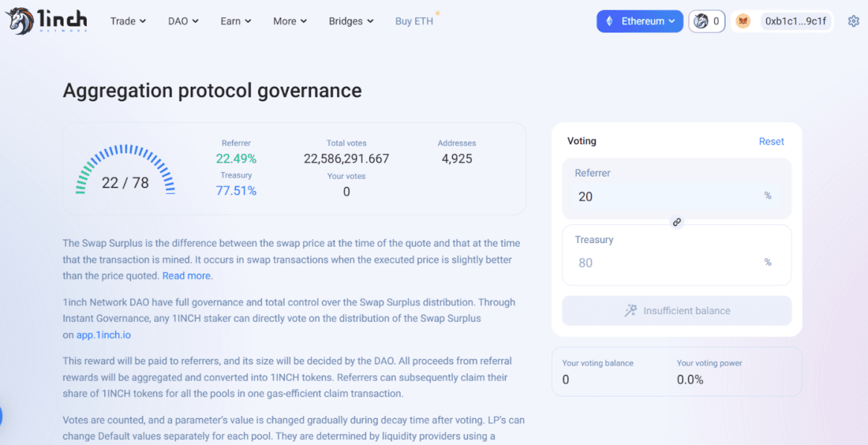Open the Trade dropdown menu
Viewport: 868px width, 445px height.
[128, 21]
